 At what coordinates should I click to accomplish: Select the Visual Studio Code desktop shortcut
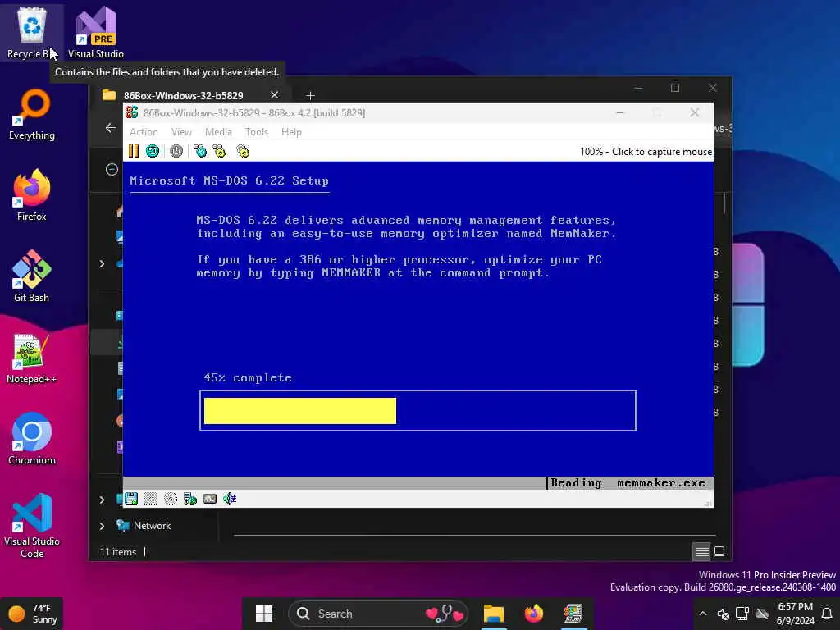32,526
